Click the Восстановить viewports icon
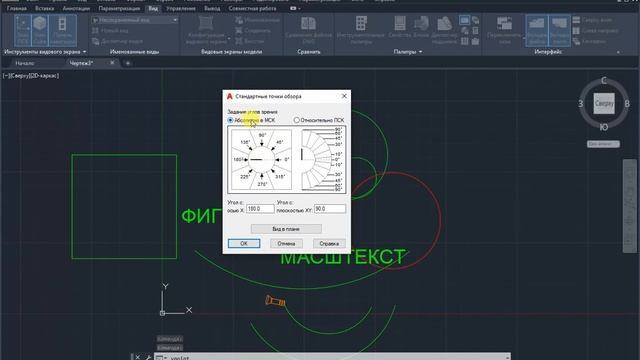The image size is (640, 360). click(x=239, y=41)
